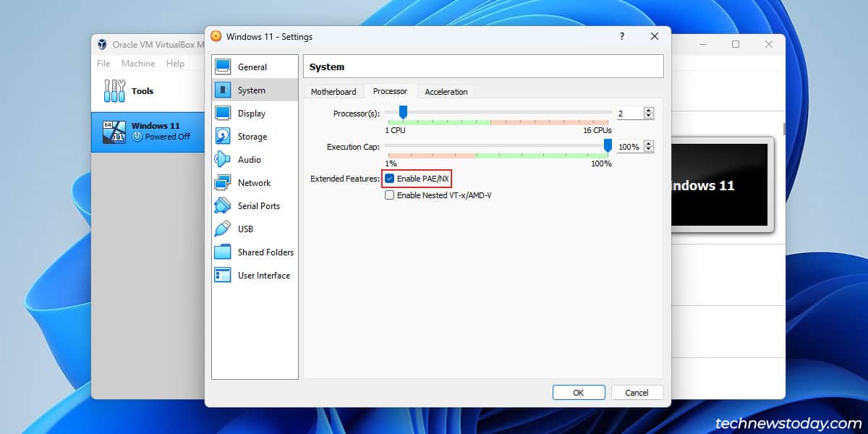Open the Serial Ports icon
The width and height of the screenshot is (868, 434).
click(x=223, y=205)
